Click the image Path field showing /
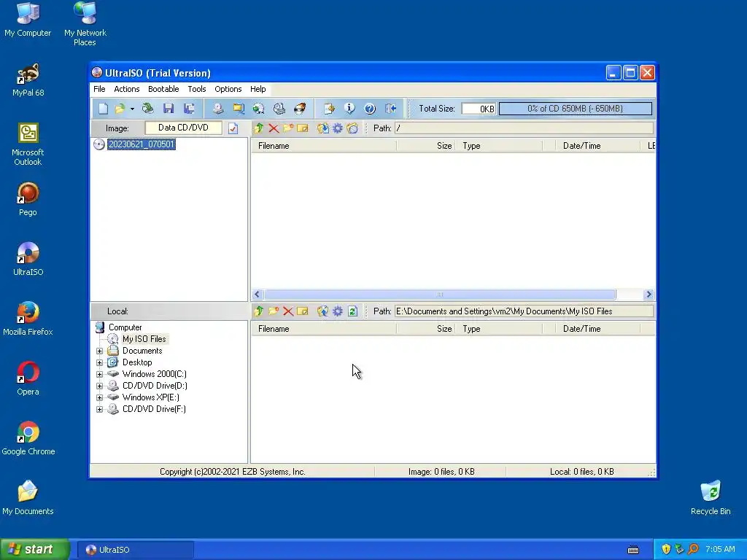 524,128
